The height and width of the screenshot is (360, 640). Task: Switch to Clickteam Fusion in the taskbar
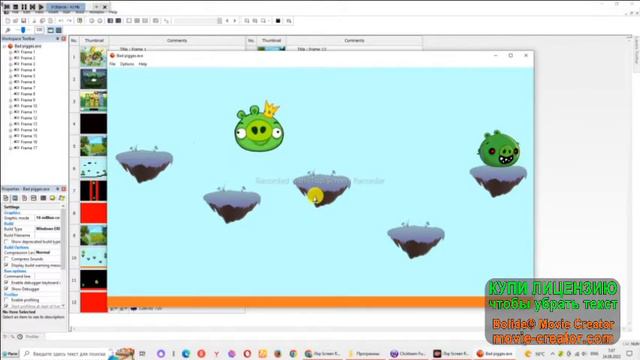[x=408, y=353]
